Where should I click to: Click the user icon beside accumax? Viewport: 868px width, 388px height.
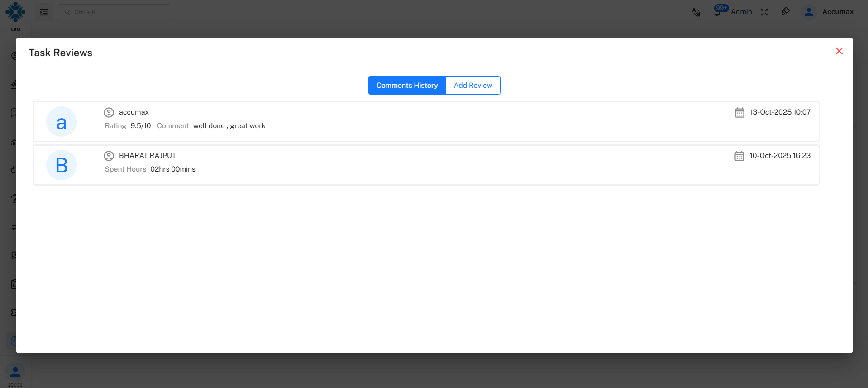click(x=109, y=112)
